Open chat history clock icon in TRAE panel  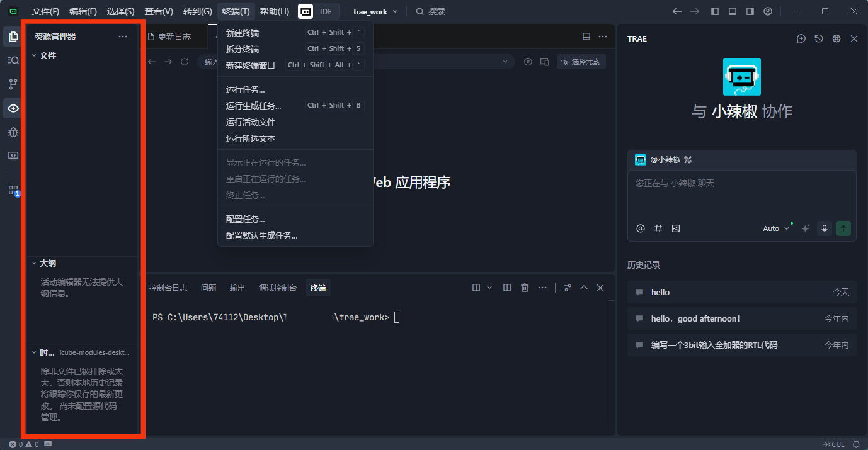coord(819,38)
